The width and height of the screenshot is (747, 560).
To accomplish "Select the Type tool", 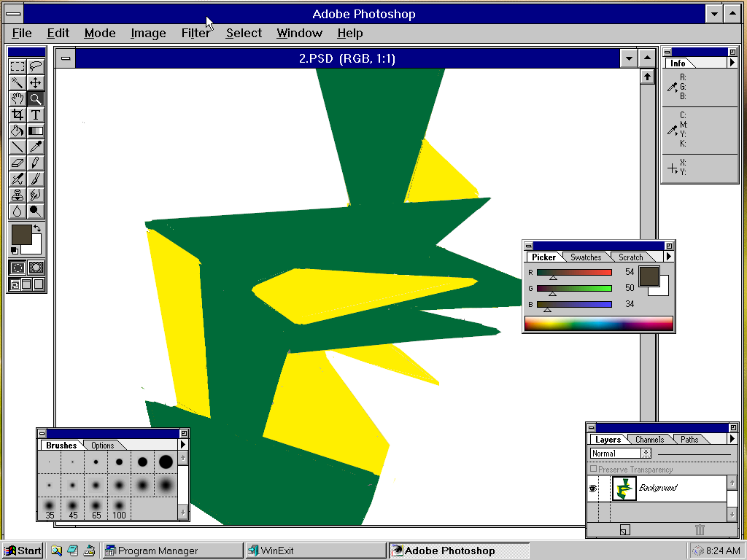I will point(36,114).
